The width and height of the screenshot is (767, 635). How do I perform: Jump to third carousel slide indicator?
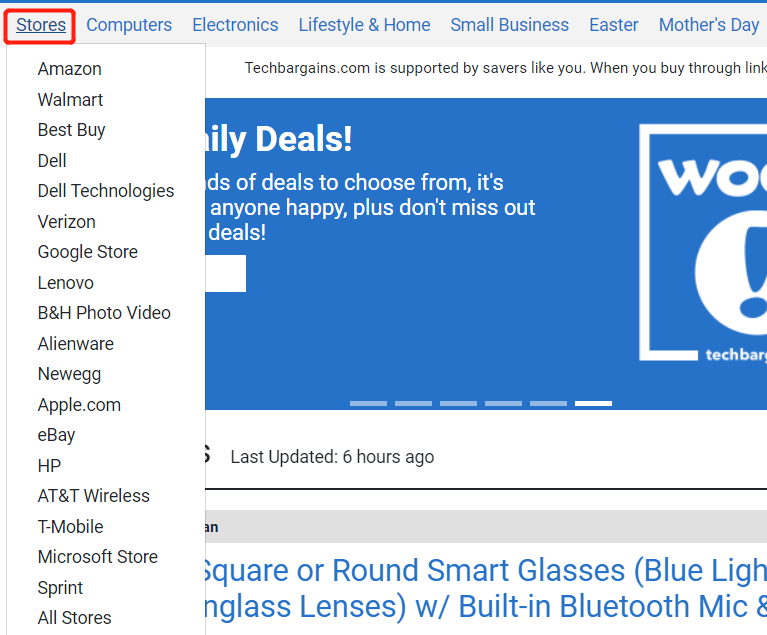[x=458, y=404]
